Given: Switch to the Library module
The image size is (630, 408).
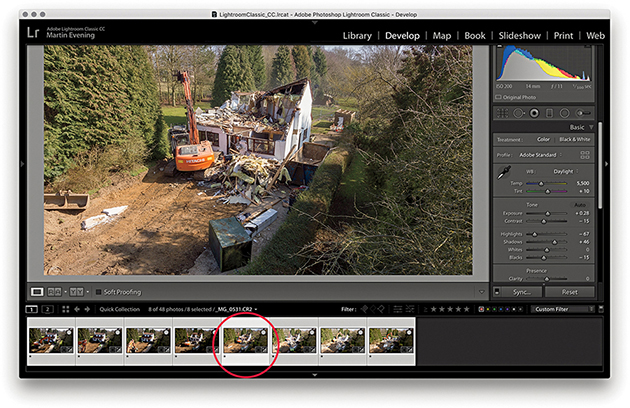Looking at the screenshot, I should (x=356, y=36).
